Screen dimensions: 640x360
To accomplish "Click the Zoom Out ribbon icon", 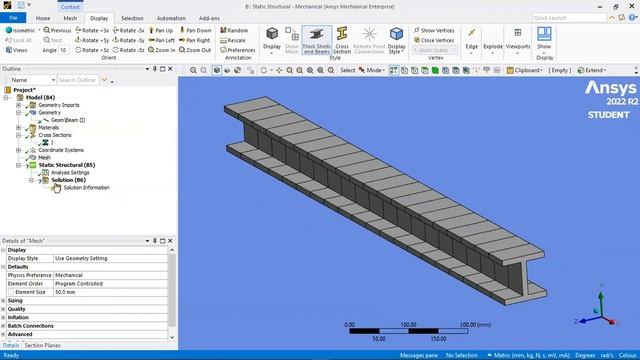I will pos(182,50).
